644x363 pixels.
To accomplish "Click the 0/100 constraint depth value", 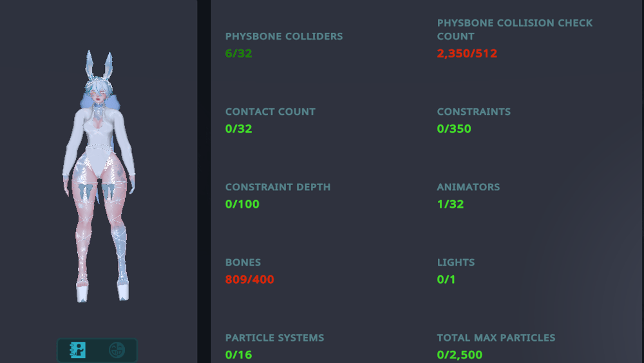I will [242, 204].
